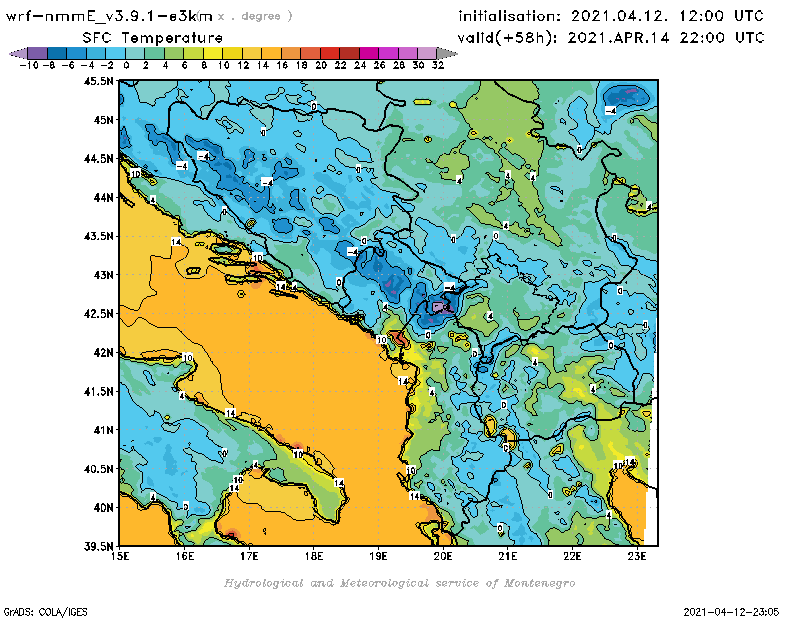Select the green swatch between 4 and 6
The width and height of the screenshot is (800, 618).
172,53
